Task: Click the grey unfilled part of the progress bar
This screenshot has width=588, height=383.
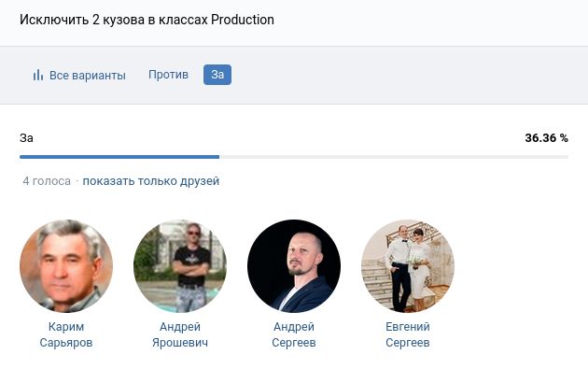Action: [x=392, y=157]
